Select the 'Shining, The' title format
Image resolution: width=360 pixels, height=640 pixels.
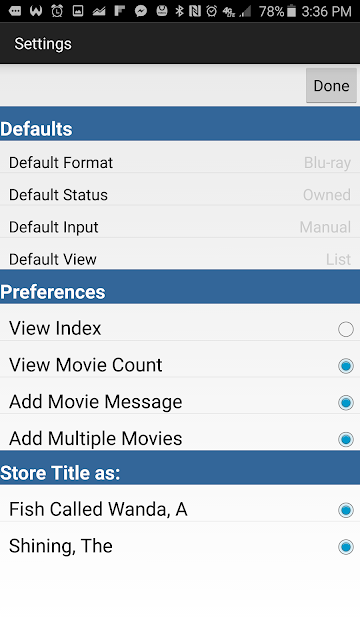pos(346,547)
